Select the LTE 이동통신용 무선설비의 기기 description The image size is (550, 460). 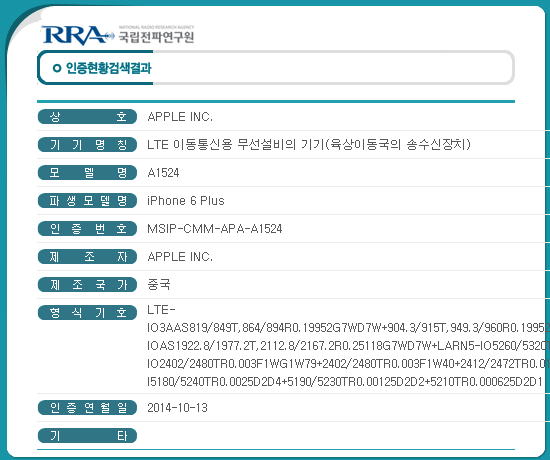pyautogui.click(x=309, y=145)
